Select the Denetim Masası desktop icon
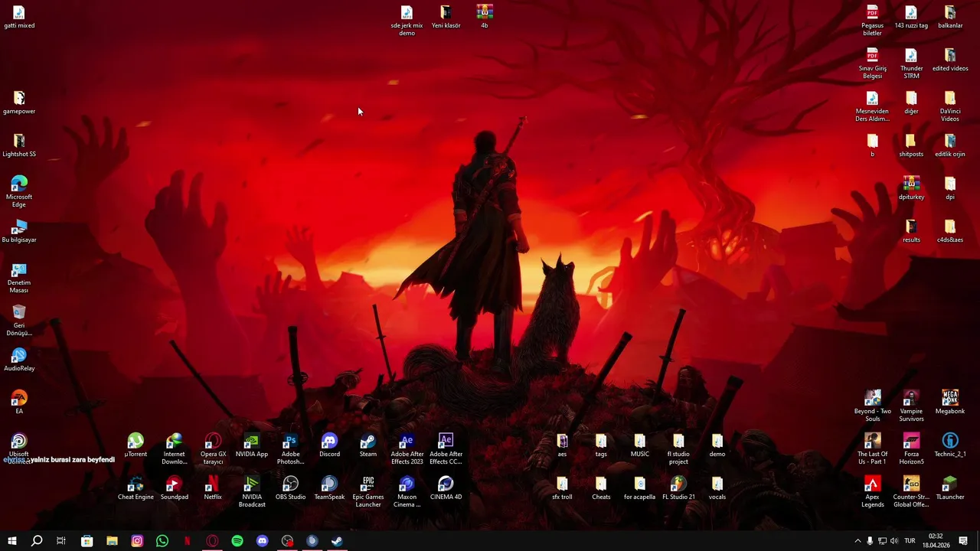The width and height of the screenshot is (980, 551). 19,278
